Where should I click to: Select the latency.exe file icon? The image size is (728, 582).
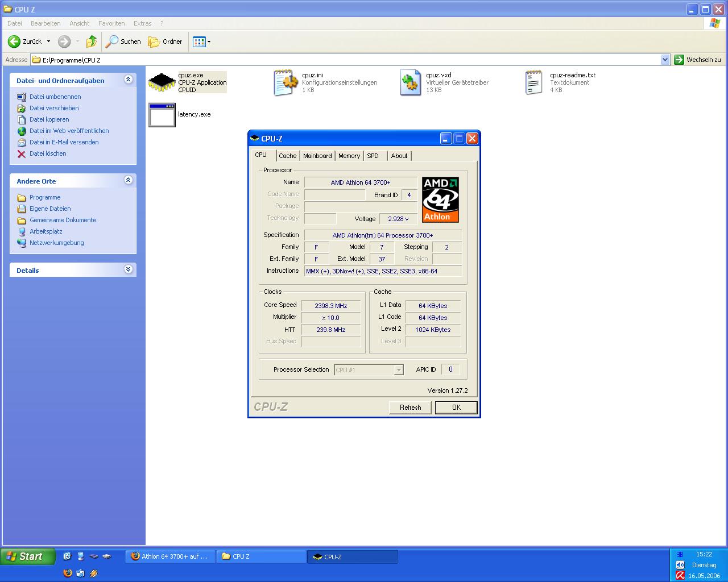click(162, 115)
